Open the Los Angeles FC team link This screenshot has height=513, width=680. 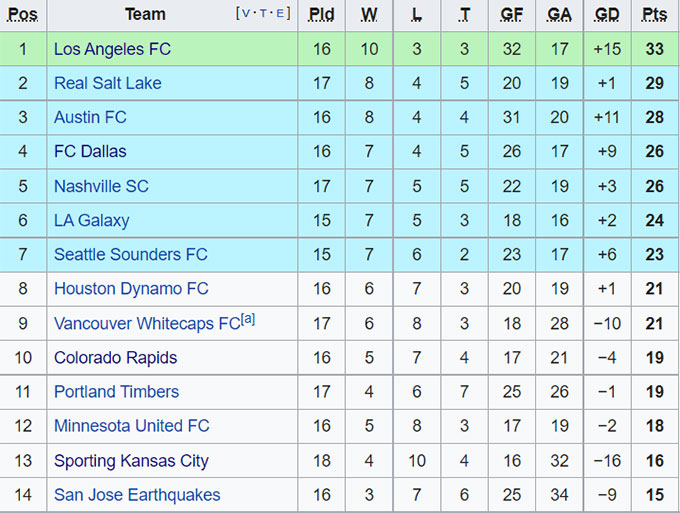pos(112,49)
